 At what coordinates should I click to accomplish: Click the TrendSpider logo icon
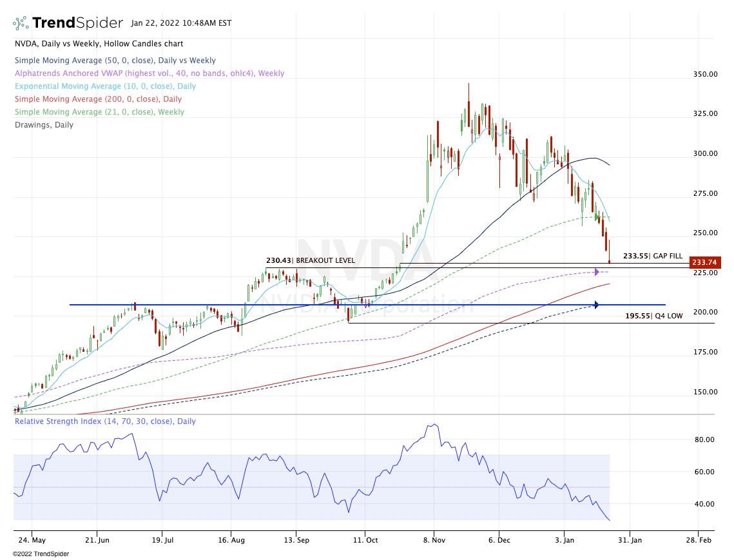(21, 23)
